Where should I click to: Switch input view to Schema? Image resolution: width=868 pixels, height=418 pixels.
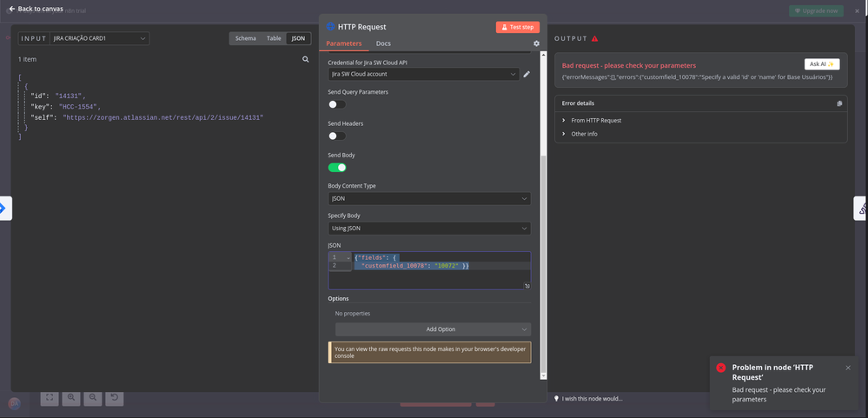point(246,38)
